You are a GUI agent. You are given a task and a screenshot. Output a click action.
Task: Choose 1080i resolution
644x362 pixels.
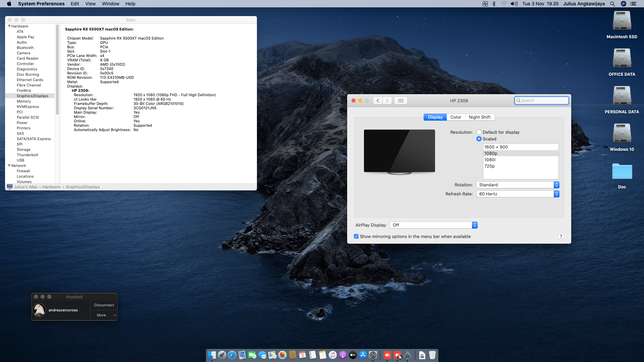[x=521, y=160]
